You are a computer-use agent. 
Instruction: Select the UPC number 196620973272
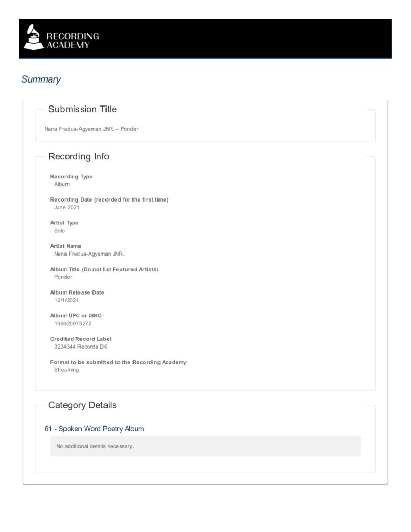coord(73,323)
